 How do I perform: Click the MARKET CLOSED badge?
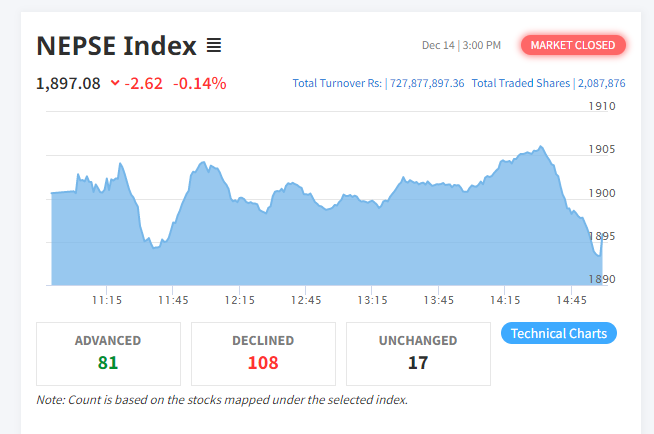pyautogui.click(x=573, y=45)
